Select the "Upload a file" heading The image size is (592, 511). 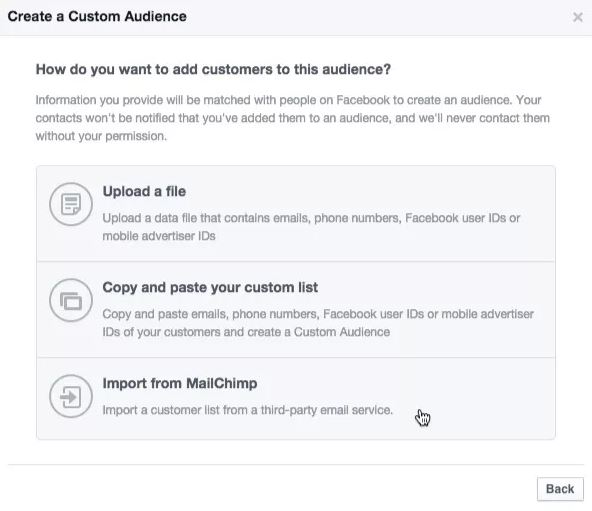144,191
